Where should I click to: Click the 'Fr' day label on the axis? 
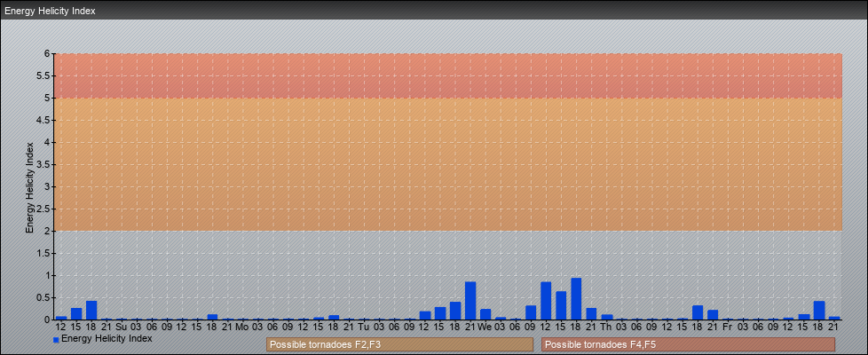728,327
